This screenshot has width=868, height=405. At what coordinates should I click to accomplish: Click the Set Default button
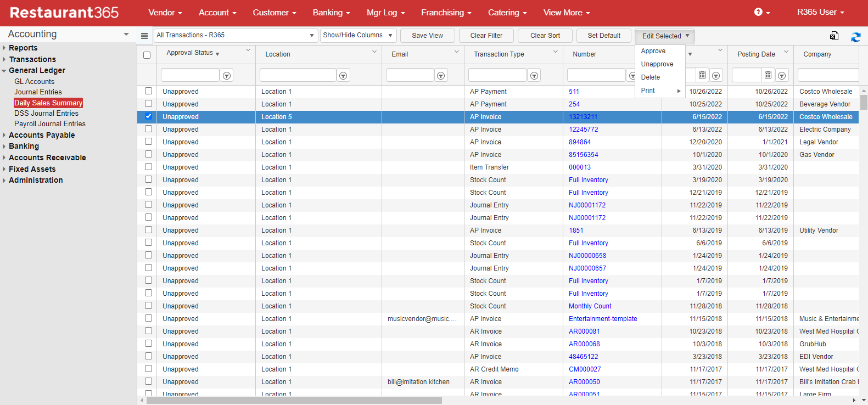point(604,36)
